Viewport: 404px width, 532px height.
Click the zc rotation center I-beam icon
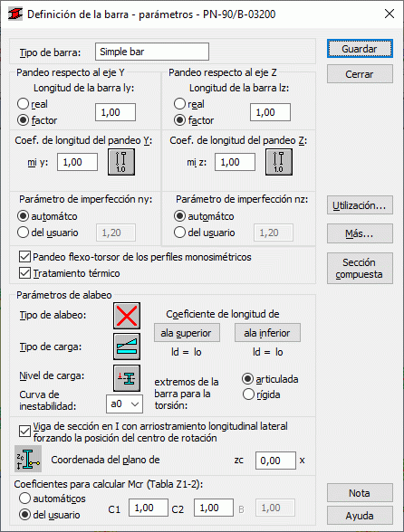point(28,459)
